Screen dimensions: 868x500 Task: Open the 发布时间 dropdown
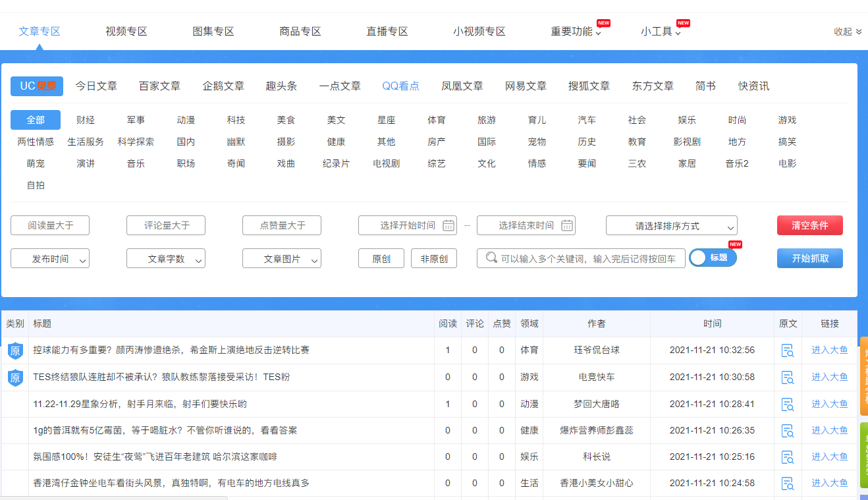point(50,258)
